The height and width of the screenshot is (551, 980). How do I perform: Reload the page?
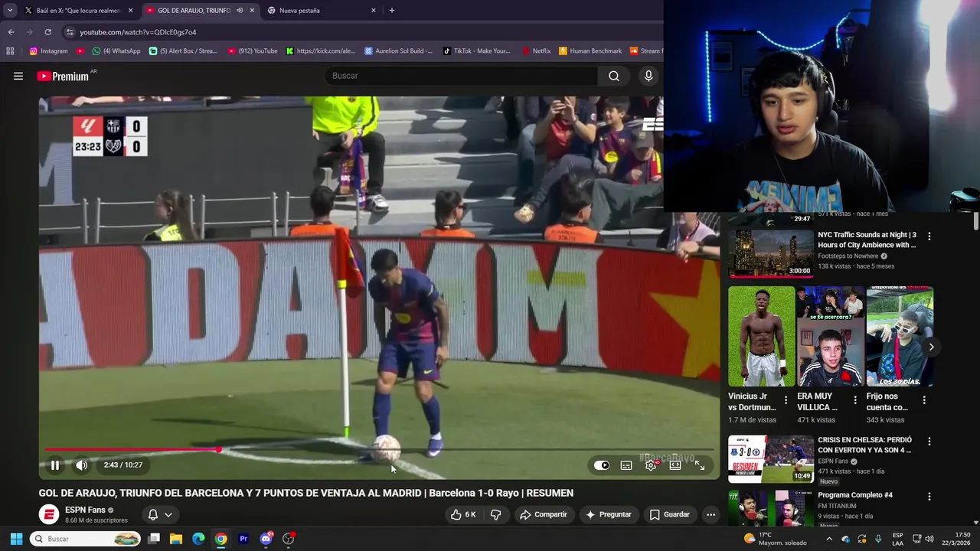(x=47, y=32)
